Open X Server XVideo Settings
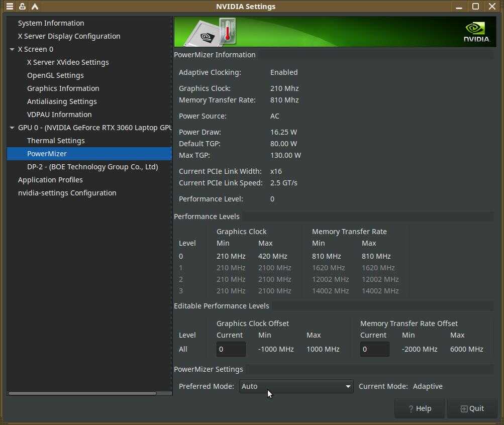The image size is (504, 425). (x=68, y=62)
